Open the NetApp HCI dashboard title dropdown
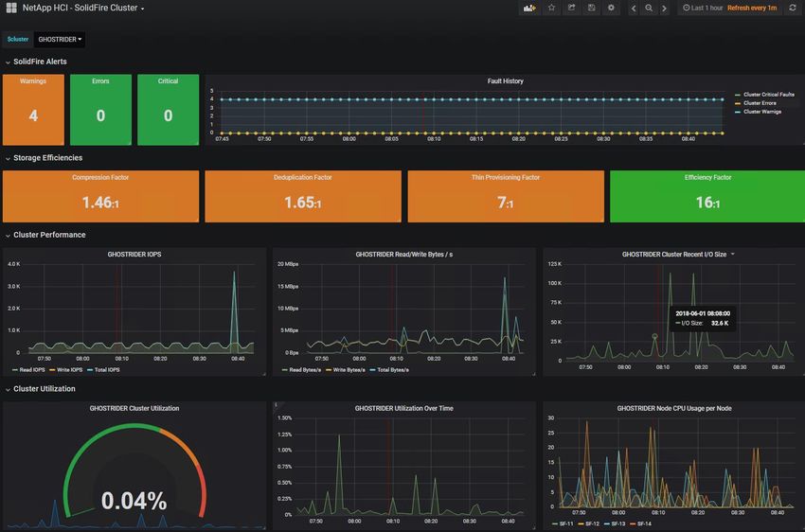The width and height of the screenshot is (805, 532). (83, 8)
